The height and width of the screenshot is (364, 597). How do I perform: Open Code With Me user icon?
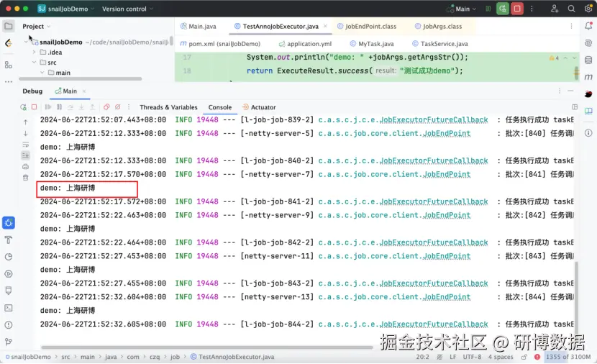555,9
